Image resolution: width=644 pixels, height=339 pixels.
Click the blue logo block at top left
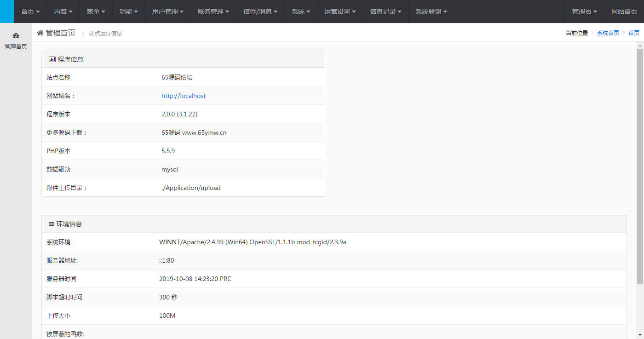tap(7, 11)
